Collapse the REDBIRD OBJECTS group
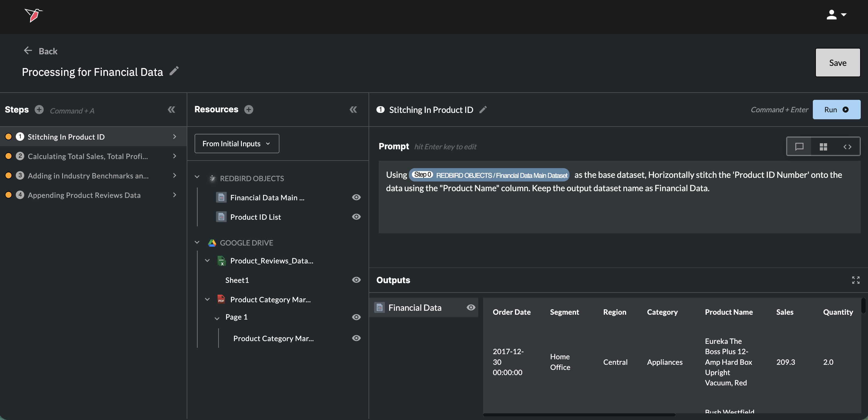The image size is (868, 420). 197,177
